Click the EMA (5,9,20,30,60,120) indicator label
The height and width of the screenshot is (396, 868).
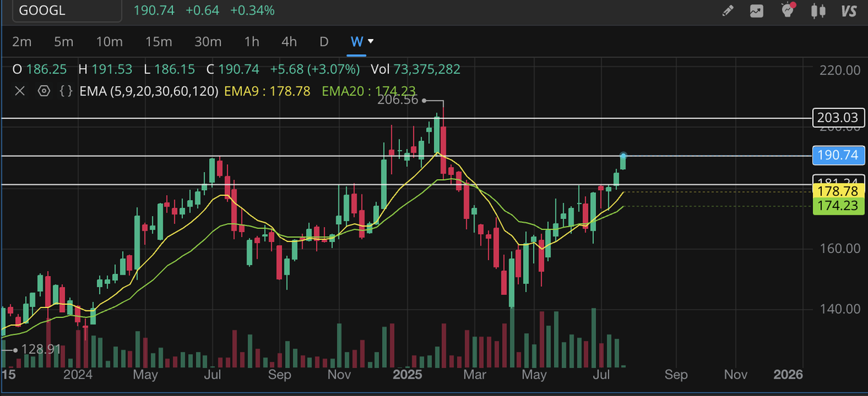tap(149, 91)
